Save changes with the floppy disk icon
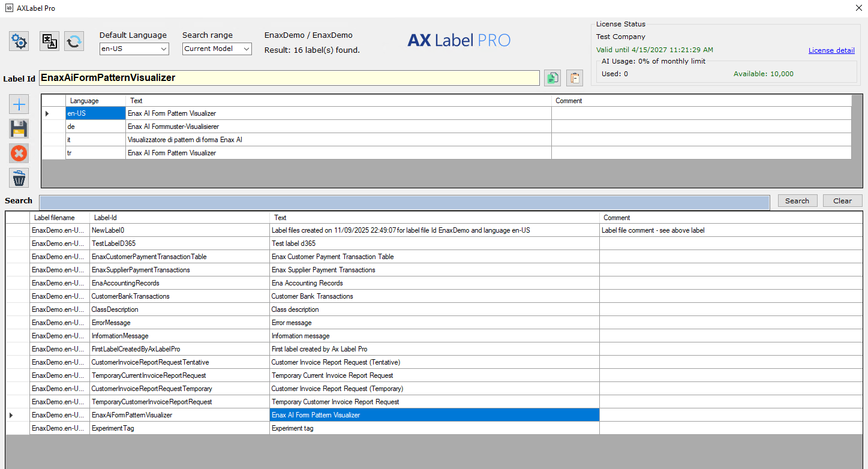868x469 pixels. point(19,129)
